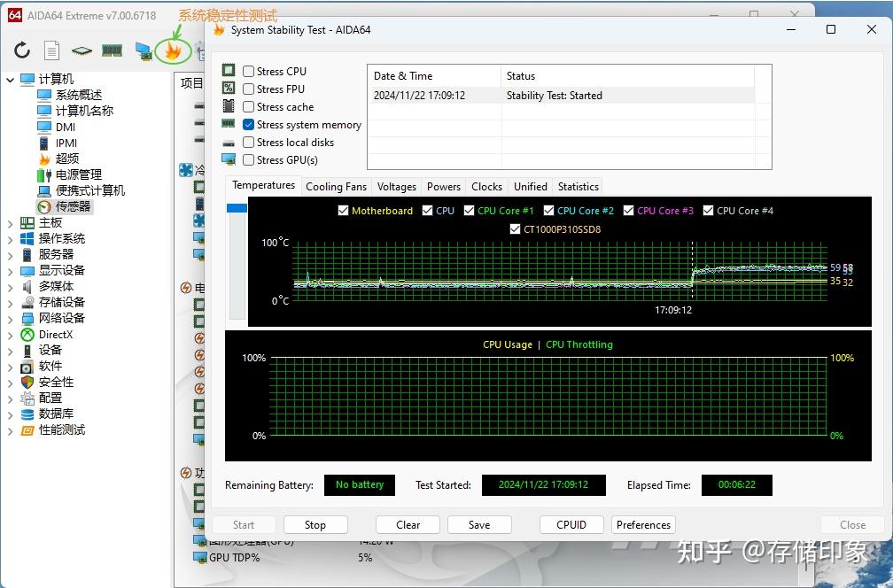
Task: Toggle CPU Core #1 graph checkbox
Action: click(469, 211)
